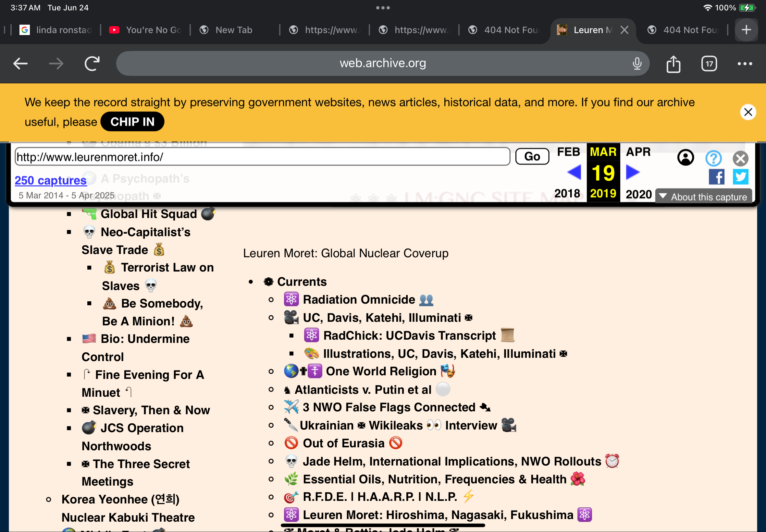Tap the microphone voice search icon
Image resolution: width=766 pixels, height=532 pixels.
(637, 63)
